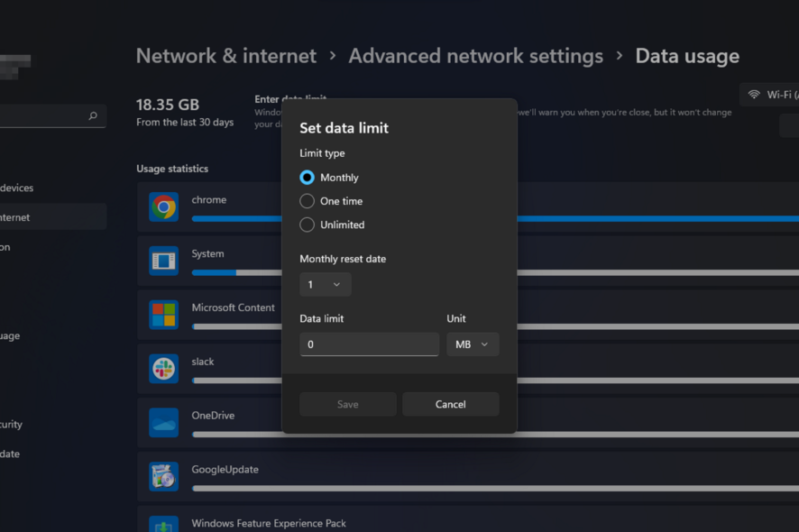Screen dimensions: 799x532
Task: Click the Microsoft Content row label
Action: (x=233, y=307)
